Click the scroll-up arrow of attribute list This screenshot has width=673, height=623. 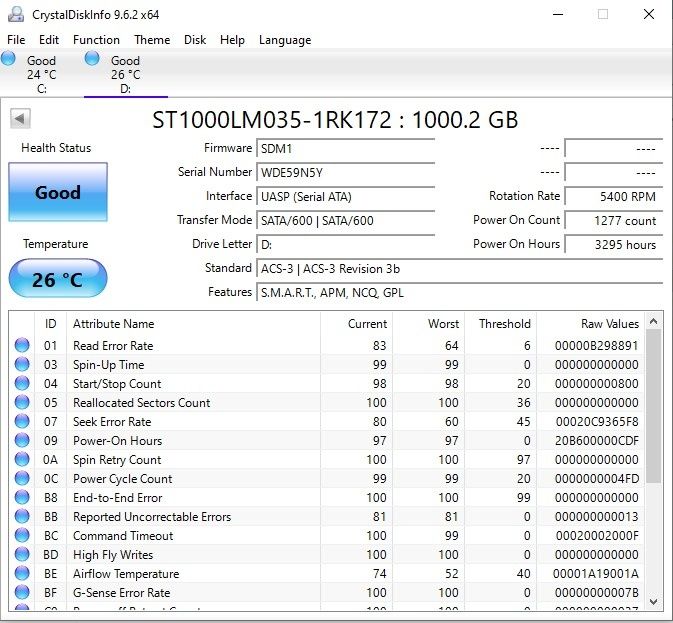(654, 321)
